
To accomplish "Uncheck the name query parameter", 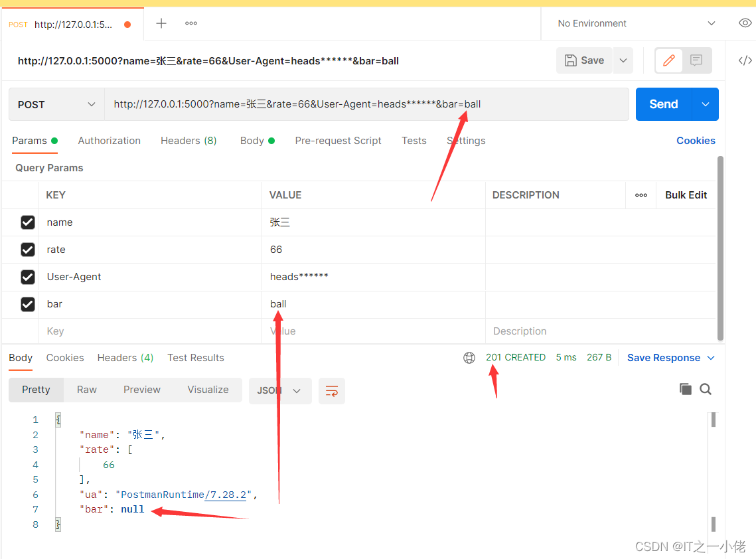I will point(28,222).
